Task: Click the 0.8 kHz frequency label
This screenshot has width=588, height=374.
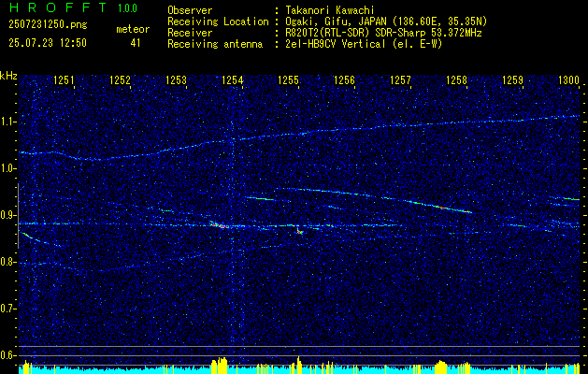Action: (8, 262)
